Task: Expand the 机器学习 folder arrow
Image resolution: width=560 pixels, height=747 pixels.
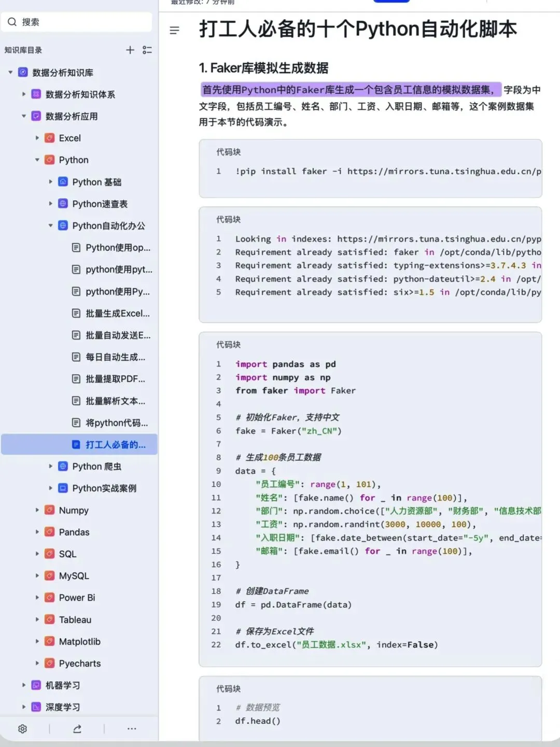Action: [x=24, y=685]
